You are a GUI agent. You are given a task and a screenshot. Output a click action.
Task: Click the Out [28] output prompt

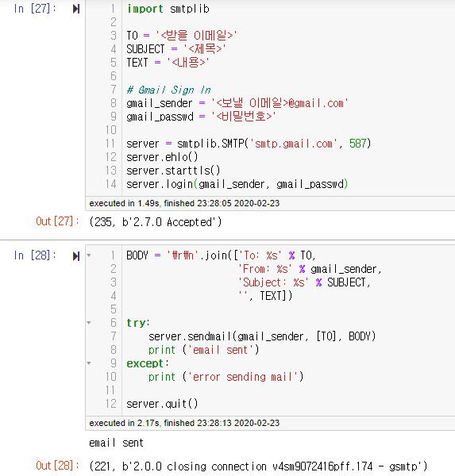[57, 466]
